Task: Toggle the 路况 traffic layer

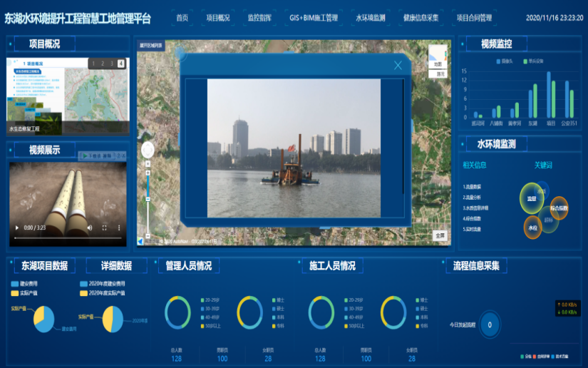Action: 440,73
